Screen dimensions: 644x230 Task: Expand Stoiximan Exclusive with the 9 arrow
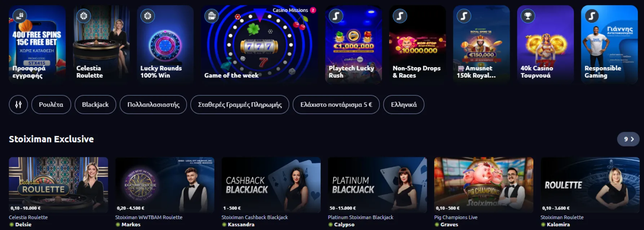(x=628, y=139)
